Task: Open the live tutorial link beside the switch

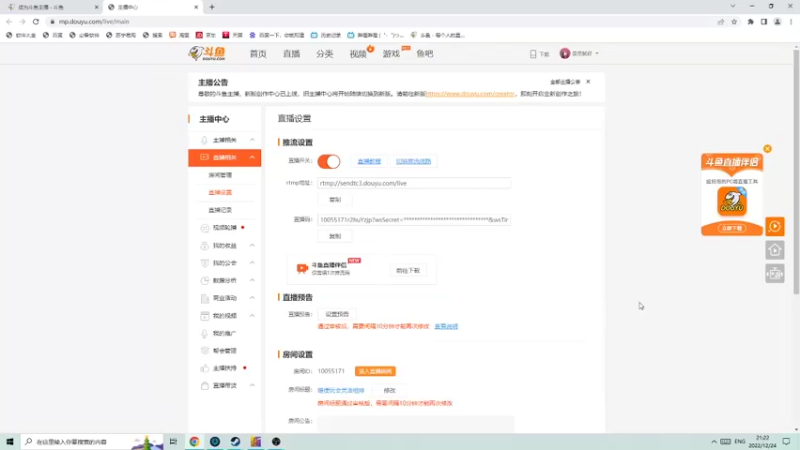Action: (369, 161)
